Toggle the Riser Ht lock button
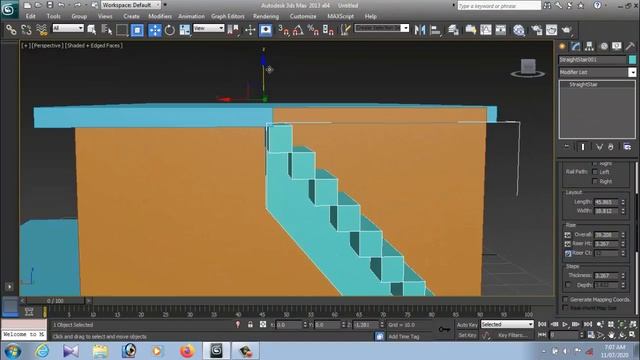Screen dimensions: 640x360 [x=568, y=244]
